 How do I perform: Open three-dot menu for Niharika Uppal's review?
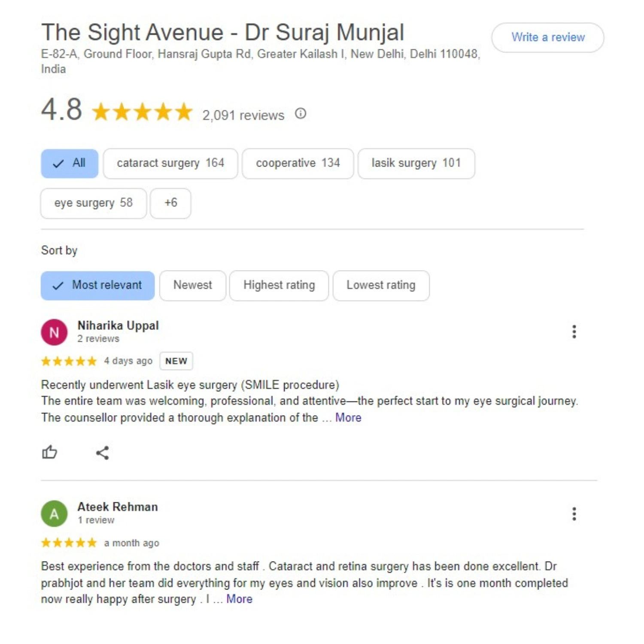coord(574,332)
